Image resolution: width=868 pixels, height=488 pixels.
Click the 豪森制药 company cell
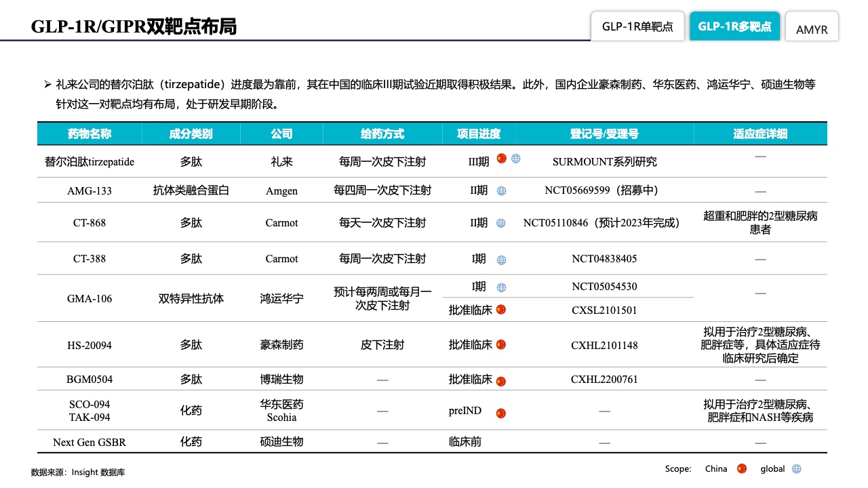coord(281,345)
